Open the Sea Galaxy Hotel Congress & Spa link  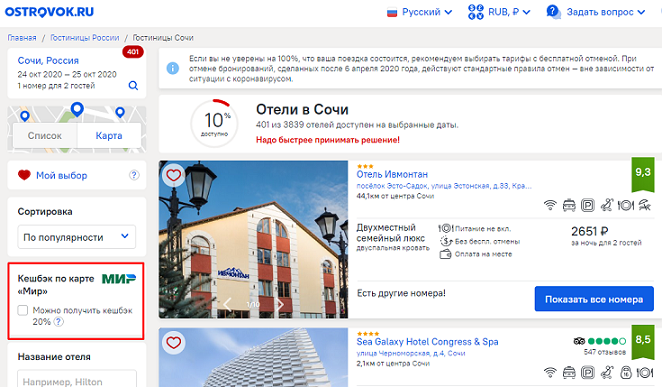tap(427, 342)
